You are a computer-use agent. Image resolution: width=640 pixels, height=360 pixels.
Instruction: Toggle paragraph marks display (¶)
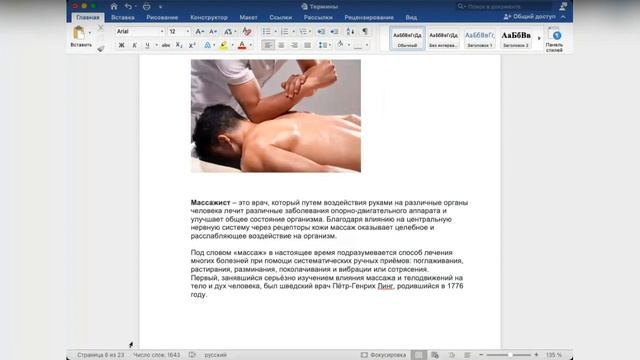[365, 31]
